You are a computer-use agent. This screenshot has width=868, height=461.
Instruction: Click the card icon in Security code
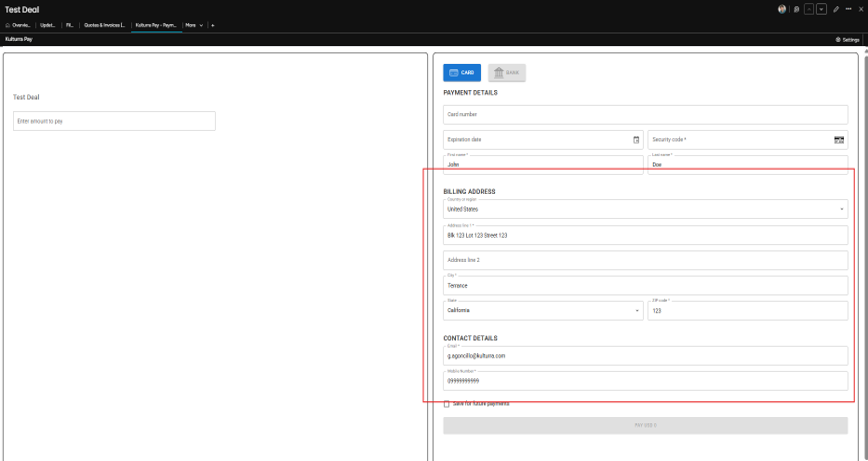(x=839, y=140)
